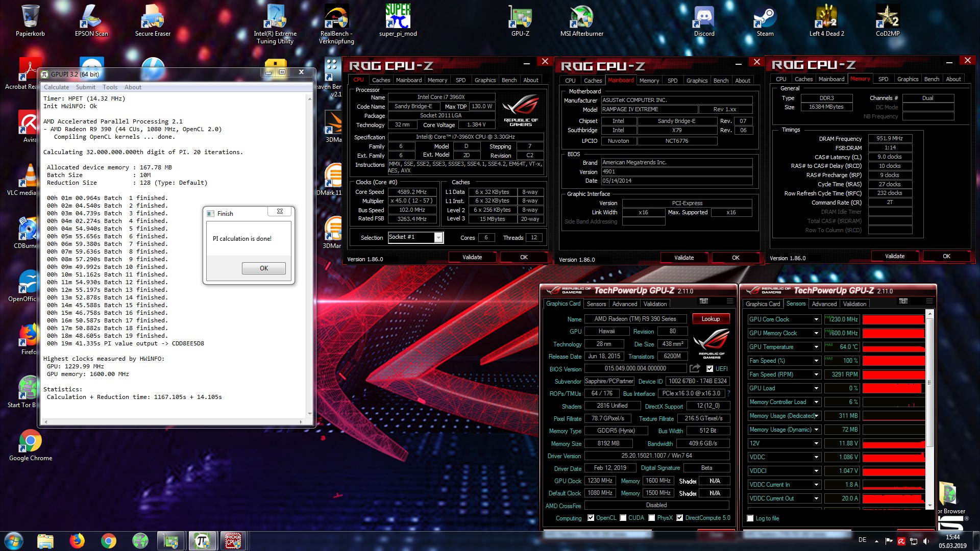Open the Socket #1 selection dropdown
Screen dimensions: 980x551
pos(438,237)
